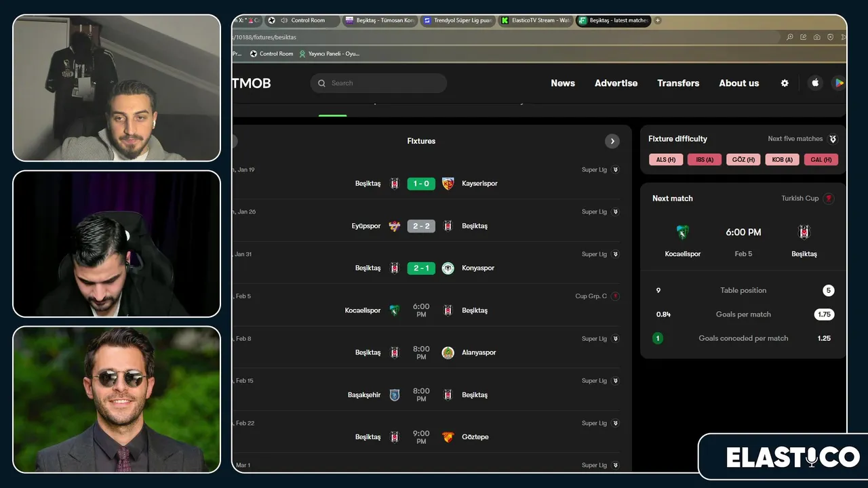Open the Transfers page
The image size is (868, 488).
pyautogui.click(x=678, y=83)
